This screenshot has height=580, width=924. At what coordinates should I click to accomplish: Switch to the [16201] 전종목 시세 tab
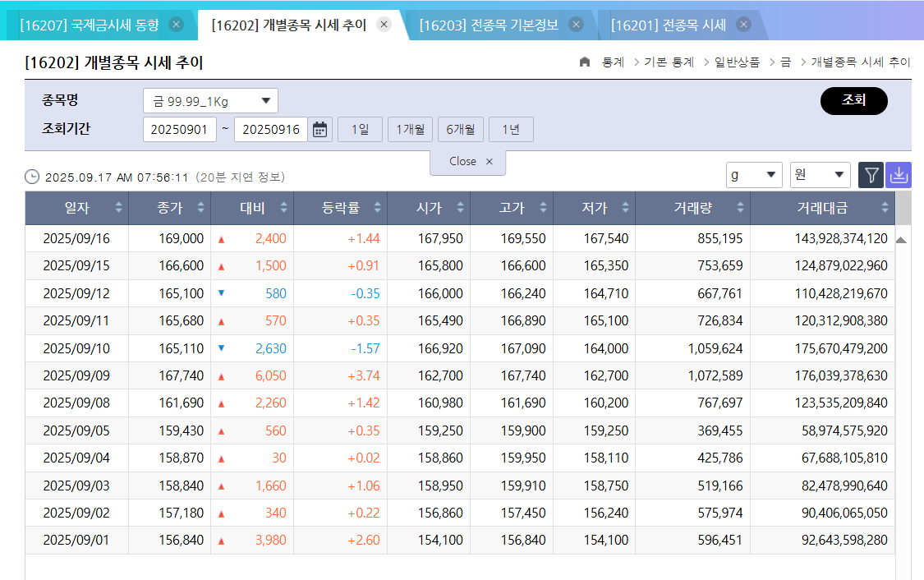tap(667, 25)
